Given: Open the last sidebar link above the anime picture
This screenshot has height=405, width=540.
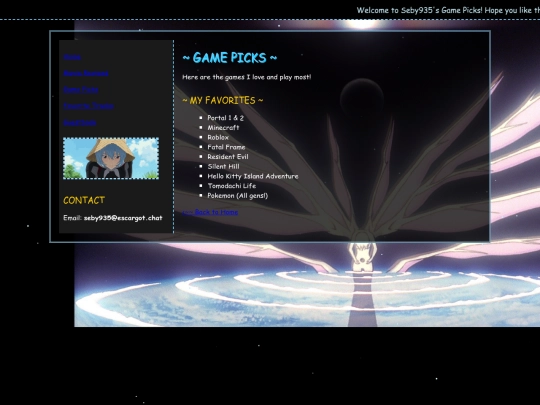Looking at the screenshot, I should point(80,122).
